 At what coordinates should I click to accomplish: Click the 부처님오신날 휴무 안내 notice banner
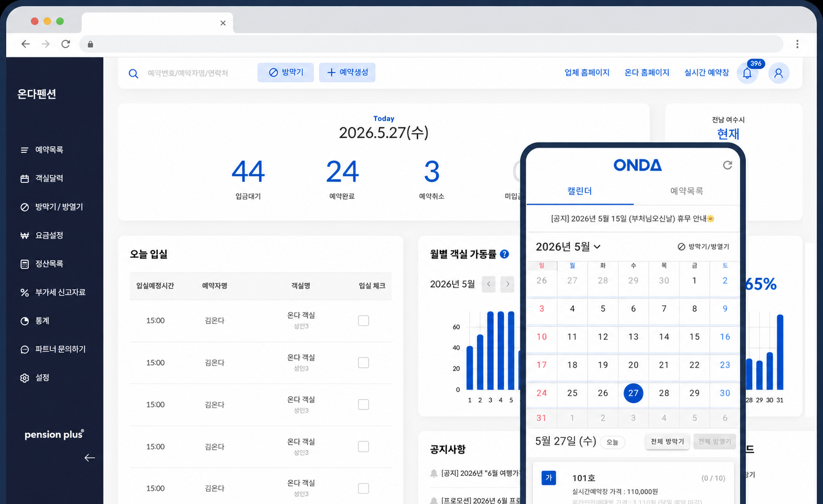click(x=633, y=219)
